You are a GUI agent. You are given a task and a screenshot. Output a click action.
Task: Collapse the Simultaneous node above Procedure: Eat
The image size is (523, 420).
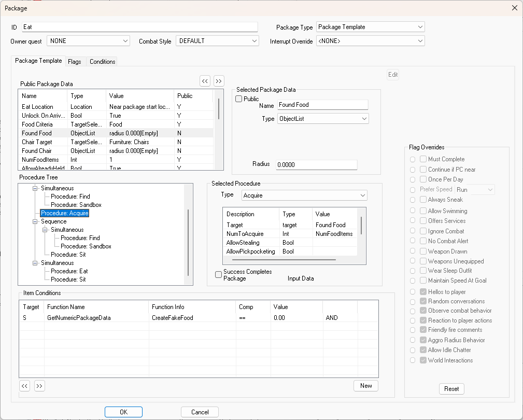pos(35,263)
